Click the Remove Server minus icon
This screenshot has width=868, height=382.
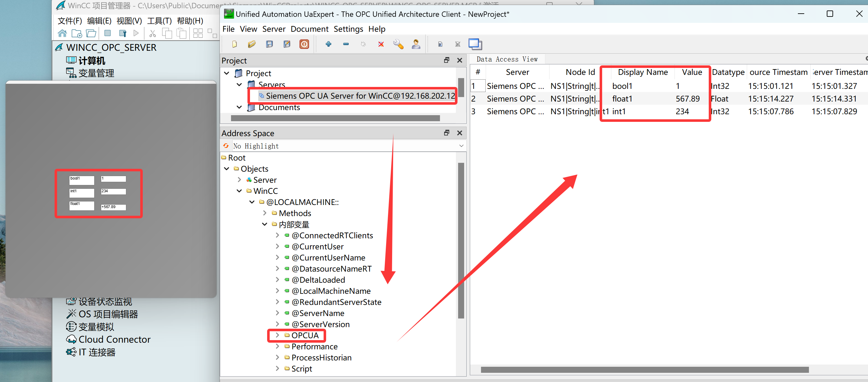[346, 44]
